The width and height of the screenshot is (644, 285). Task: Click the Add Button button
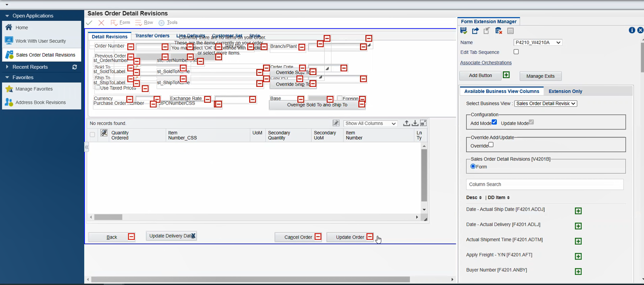(x=480, y=75)
